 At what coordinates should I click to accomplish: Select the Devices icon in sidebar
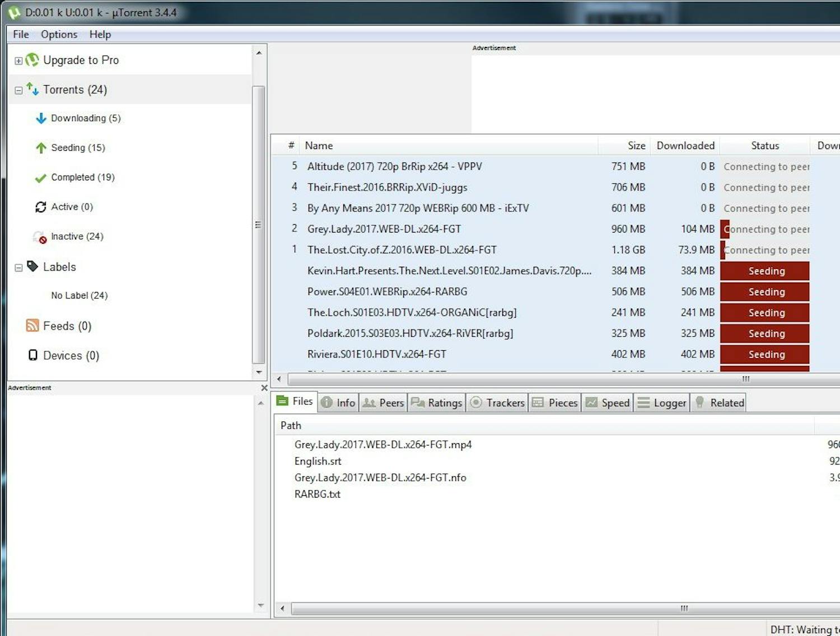point(33,355)
